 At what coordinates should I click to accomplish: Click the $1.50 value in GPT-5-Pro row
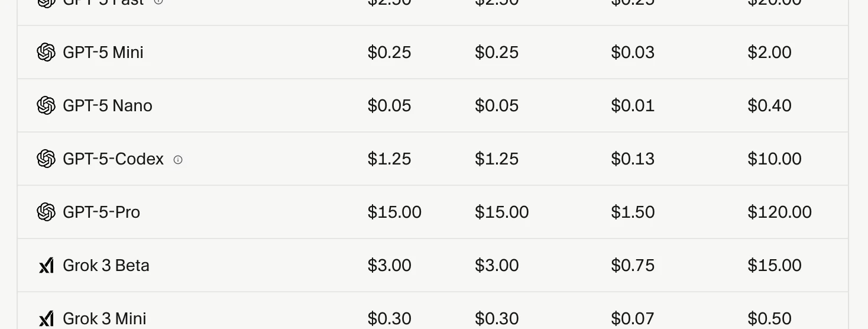[x=633, y=212]
